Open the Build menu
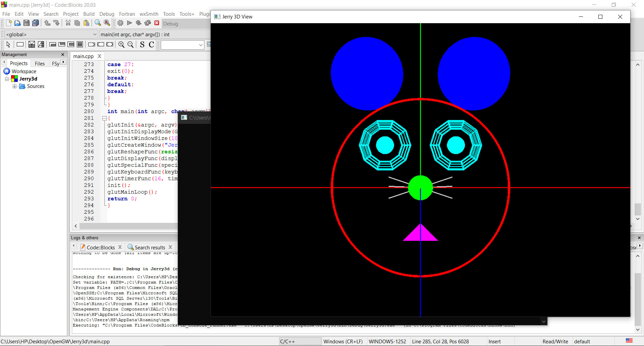Screen dimensions: 644x346 pyautogui.click(x=89, y=14)
